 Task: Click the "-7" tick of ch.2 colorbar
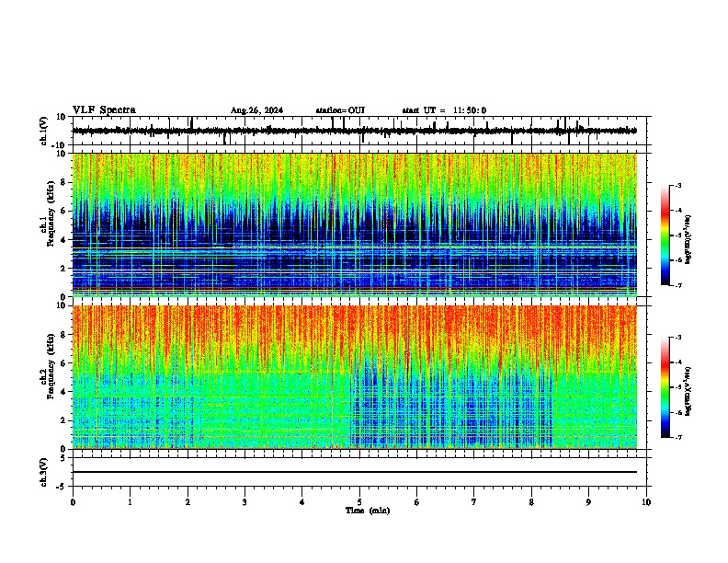click(x=677, y=437)
